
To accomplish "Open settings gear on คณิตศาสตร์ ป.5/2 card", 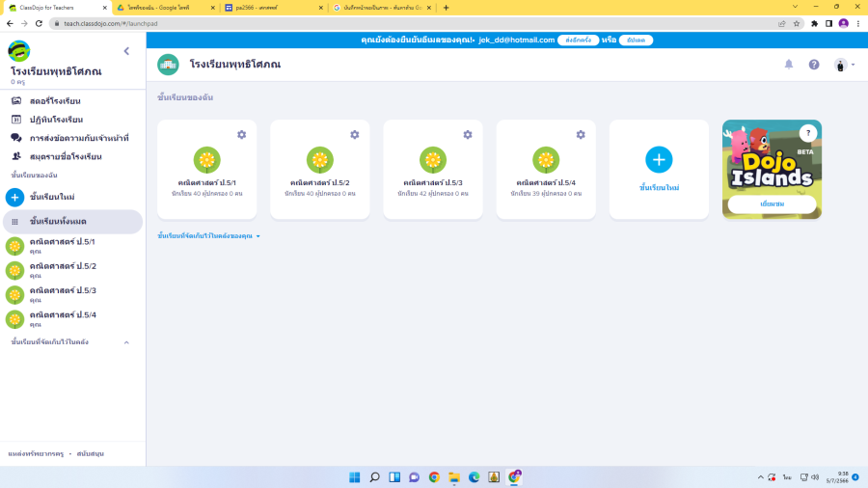I will click(x=355, y=134).
